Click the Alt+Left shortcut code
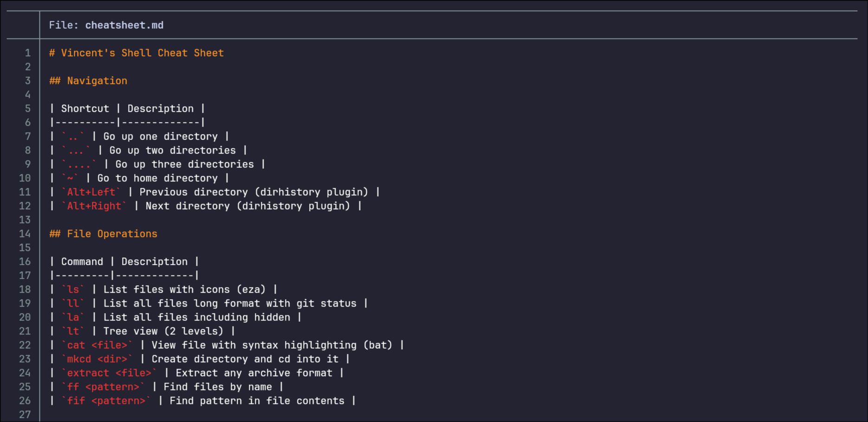 click(91, 192)
